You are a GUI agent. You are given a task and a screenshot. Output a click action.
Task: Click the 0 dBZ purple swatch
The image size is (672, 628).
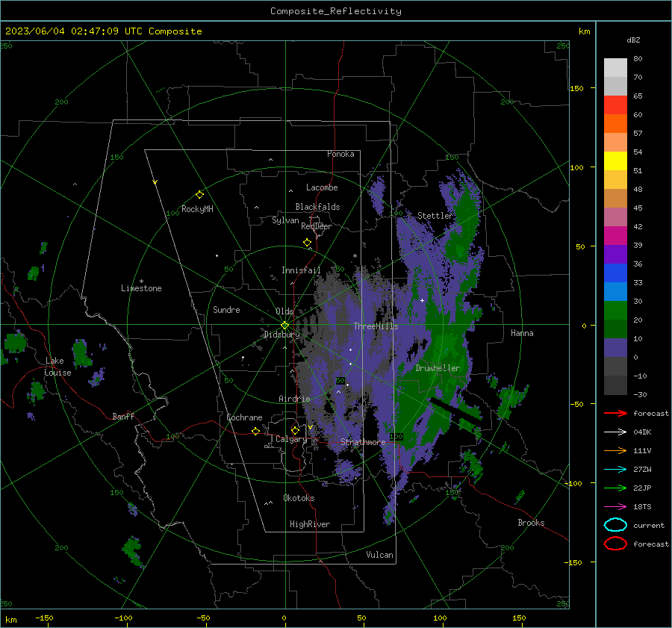[615, 348]
